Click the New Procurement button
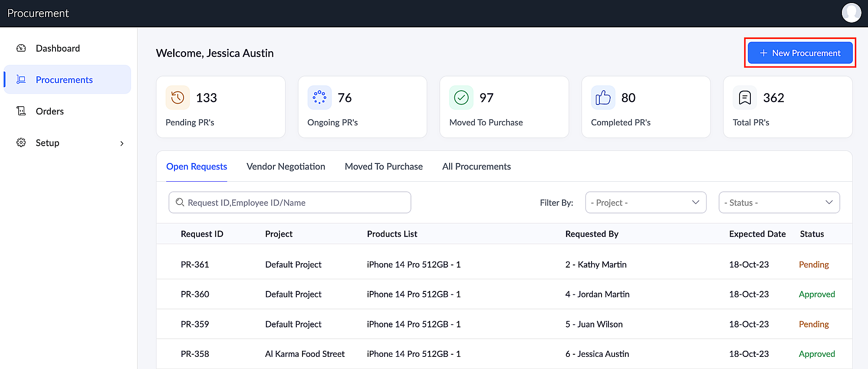 [800, 53]
